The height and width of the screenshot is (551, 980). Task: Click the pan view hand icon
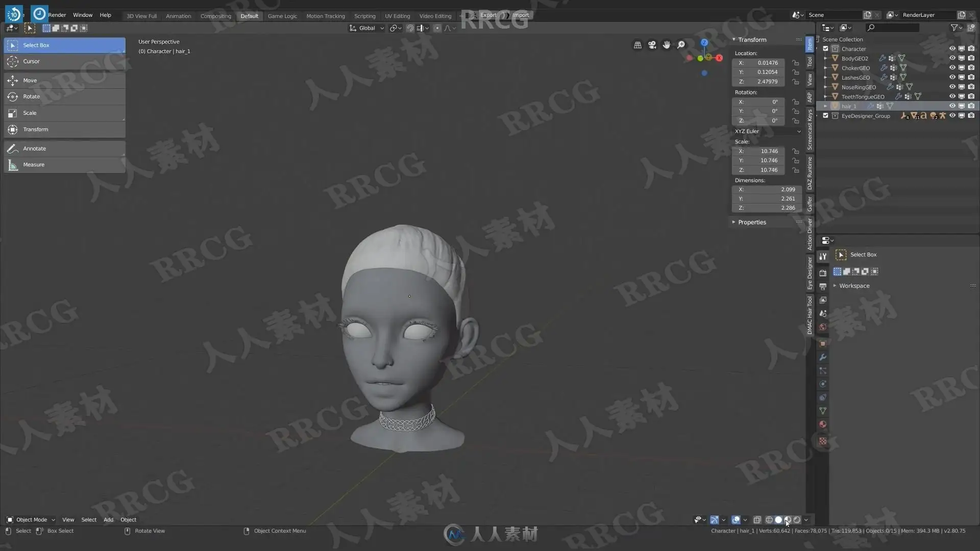click(x=666, y=45)
